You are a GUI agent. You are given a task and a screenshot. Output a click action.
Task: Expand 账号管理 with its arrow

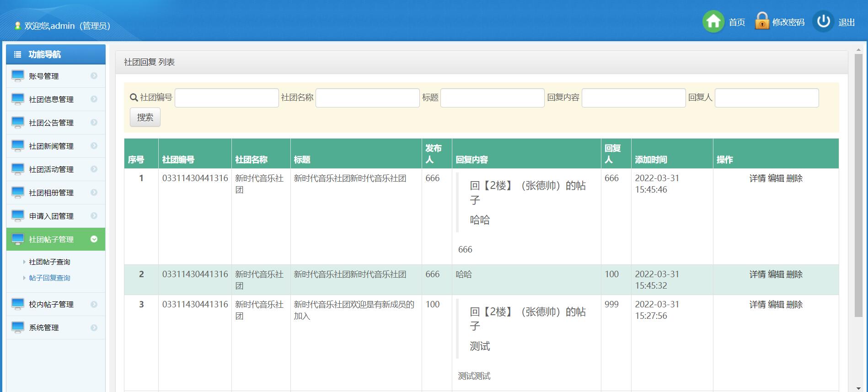point(94,76)
